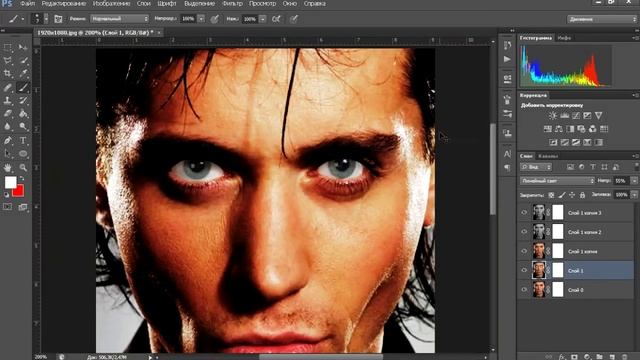Switch to the Каналы tab
Viewport: 640px width, 360px height.
(548, 156)
